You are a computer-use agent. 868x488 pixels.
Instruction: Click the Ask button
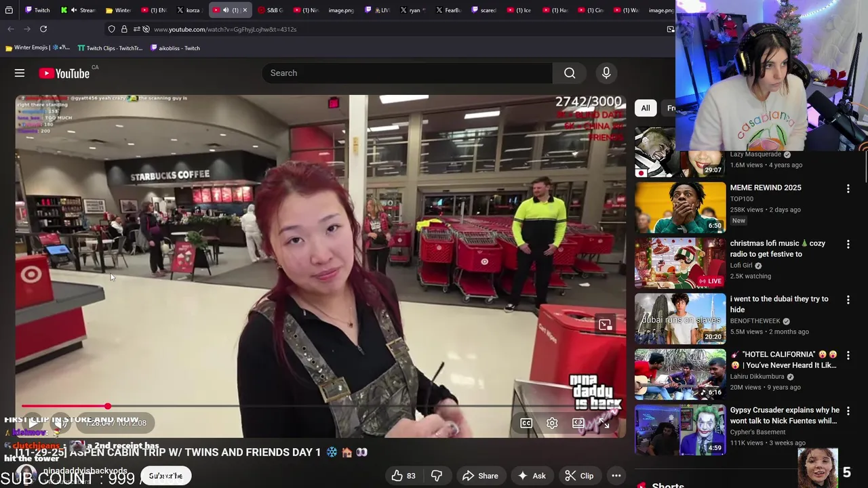531,476
